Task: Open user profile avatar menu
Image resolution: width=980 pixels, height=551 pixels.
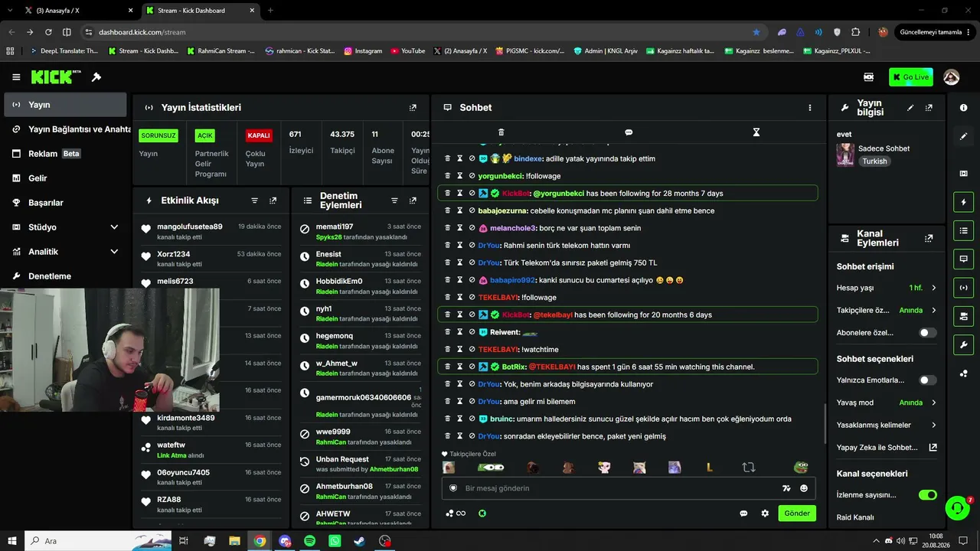Action: point(951,77)
